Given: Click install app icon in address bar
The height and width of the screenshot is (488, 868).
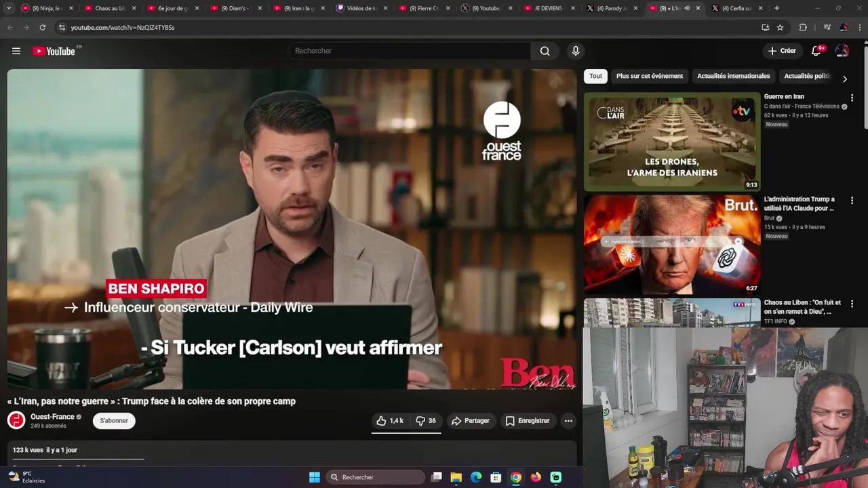Looking at the screenshot, I should click(x=765, y=27).
